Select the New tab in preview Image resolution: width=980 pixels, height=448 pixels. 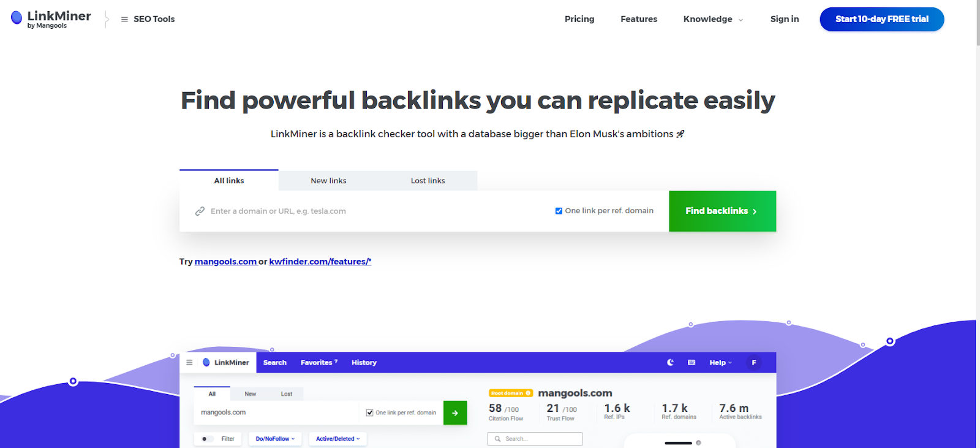pyautogui.click(x=250, y=393)
